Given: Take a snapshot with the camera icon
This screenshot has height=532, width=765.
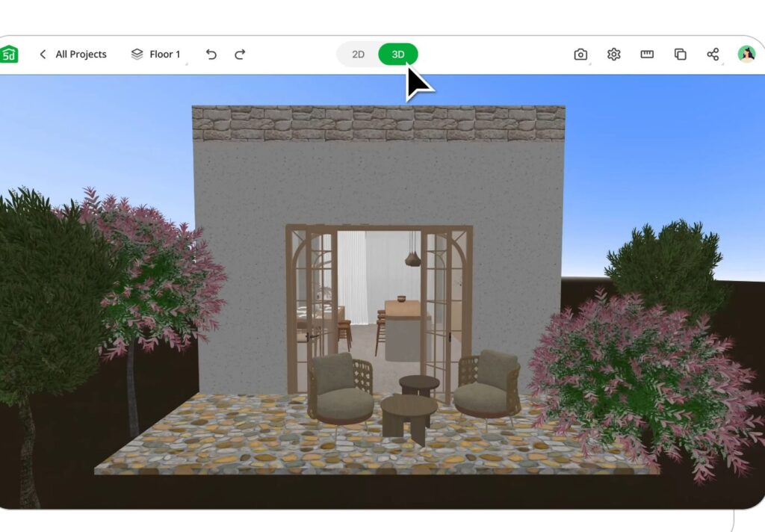Looking at the screenshot, I should coord(580,54).
